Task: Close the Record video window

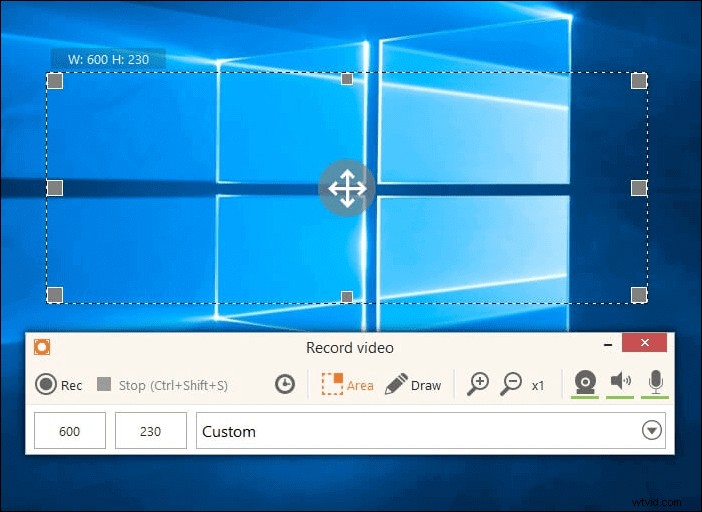Action: point(644,343)
